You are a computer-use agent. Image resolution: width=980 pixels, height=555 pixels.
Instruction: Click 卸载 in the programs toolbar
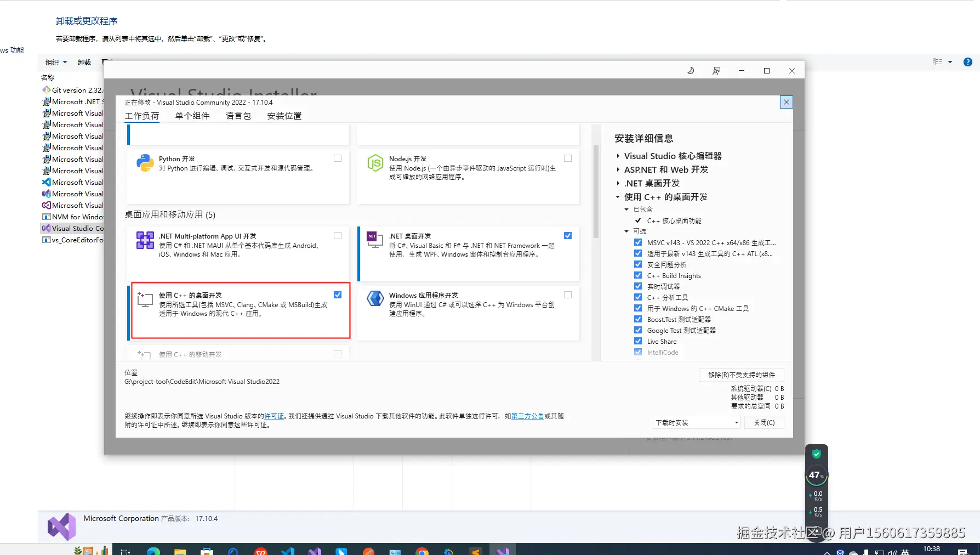click(84, 62)
